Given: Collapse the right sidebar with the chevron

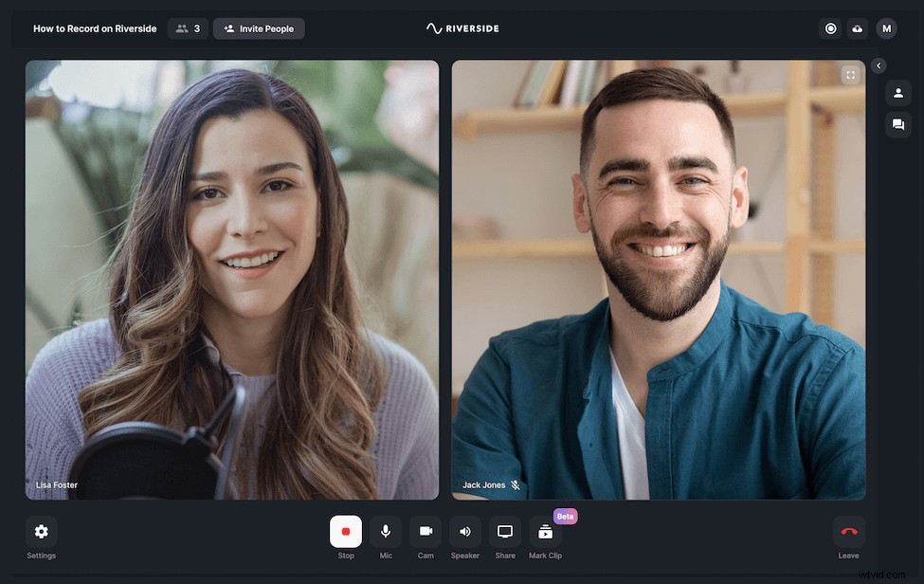Looking at the screenshot, I should (x=878, y=65).
